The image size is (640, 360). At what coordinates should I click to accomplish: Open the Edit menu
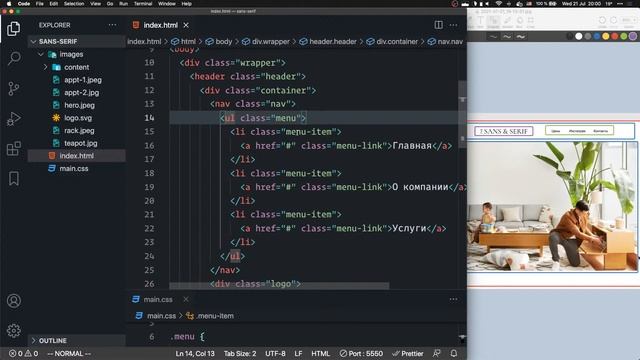click(x=53, y=4)
